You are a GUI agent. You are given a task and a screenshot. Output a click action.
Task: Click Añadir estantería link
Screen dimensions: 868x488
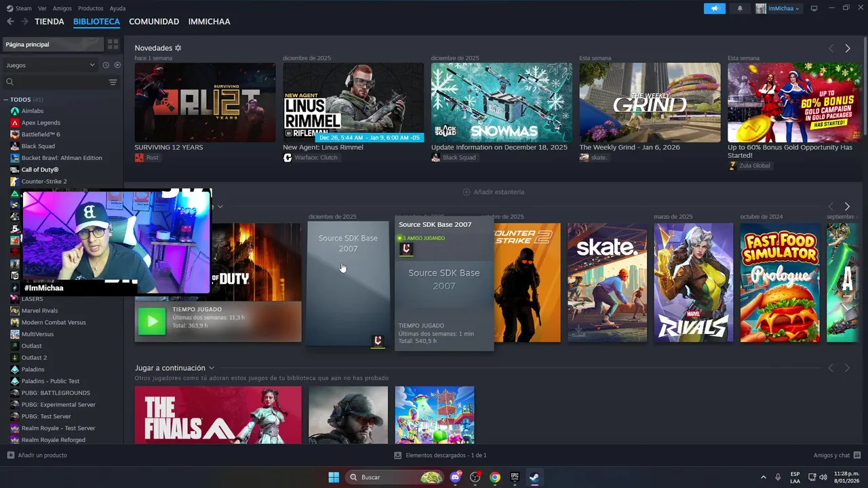click(x=498, y=192)
